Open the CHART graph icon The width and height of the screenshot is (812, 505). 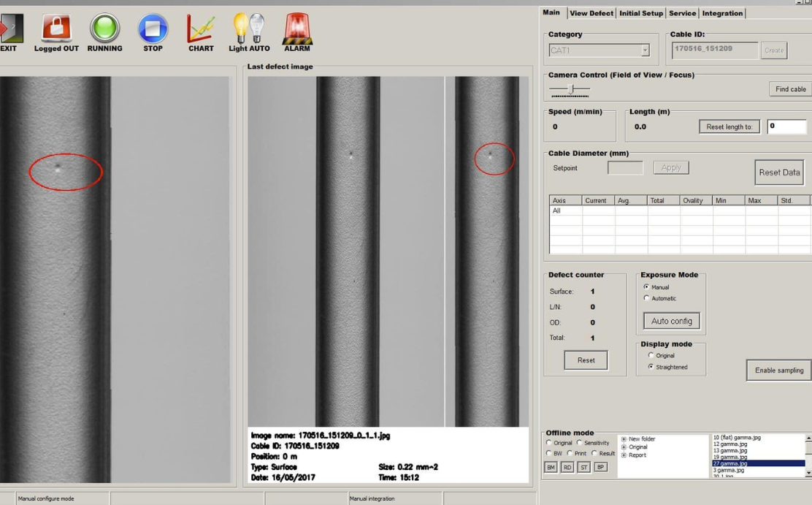pos(200,28)
